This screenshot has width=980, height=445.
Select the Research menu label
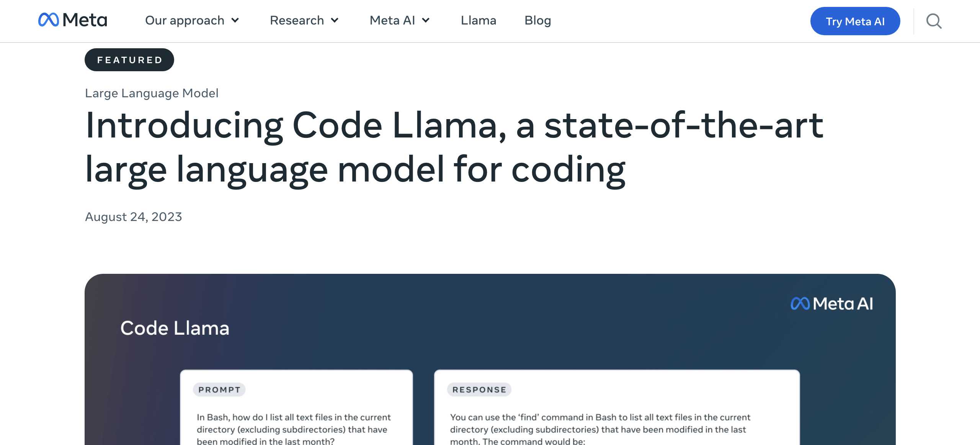(297, 20)
